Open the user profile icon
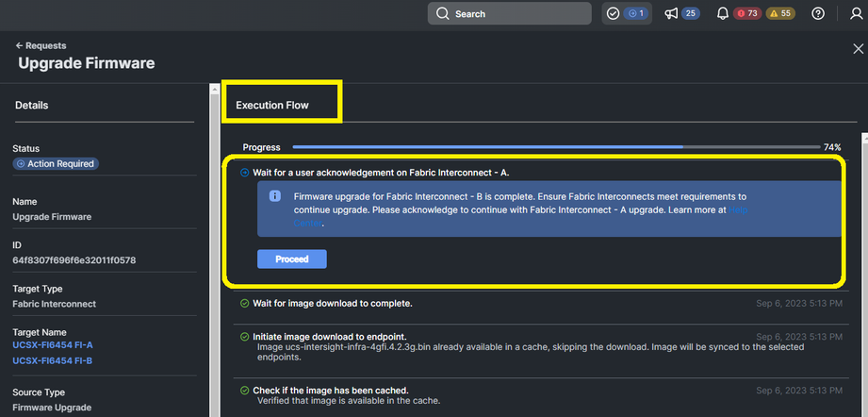Image resolution: width=868 pixels, height=417 pixels. tap(856, 14)
